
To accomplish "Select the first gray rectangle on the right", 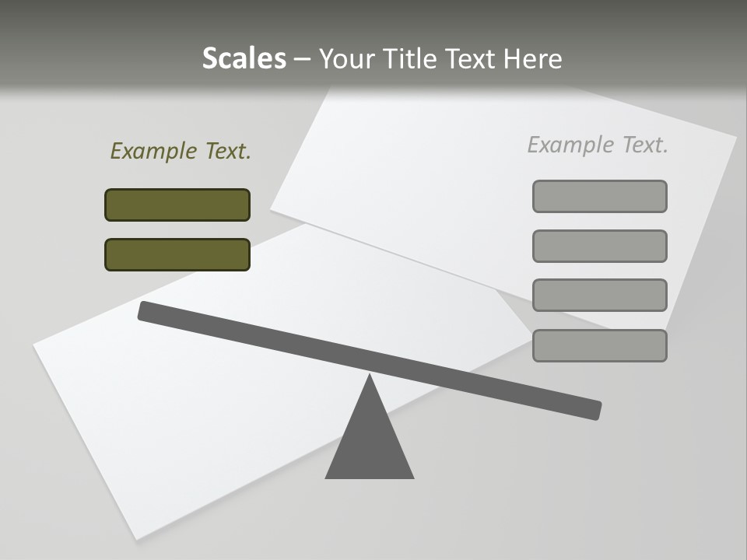I will point(599,196).
